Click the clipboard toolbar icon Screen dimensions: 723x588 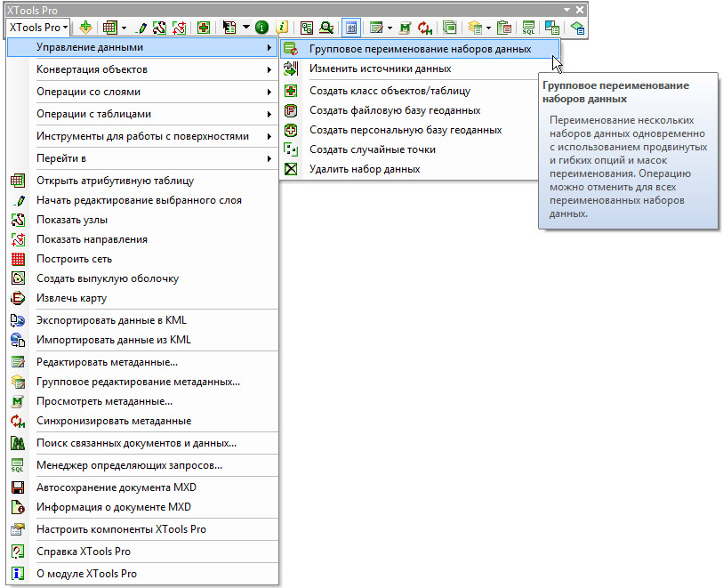pos(504,28)
